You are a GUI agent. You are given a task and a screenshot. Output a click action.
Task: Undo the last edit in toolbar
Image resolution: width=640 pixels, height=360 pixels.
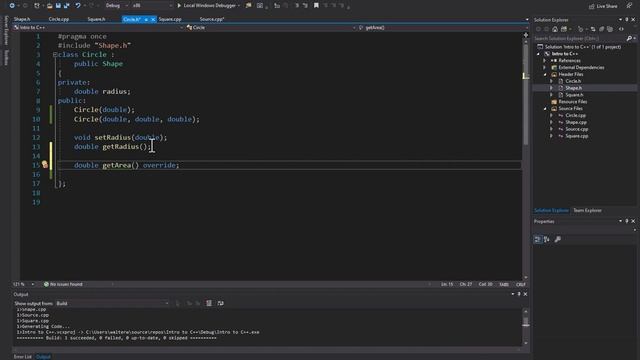click(78, 6)
